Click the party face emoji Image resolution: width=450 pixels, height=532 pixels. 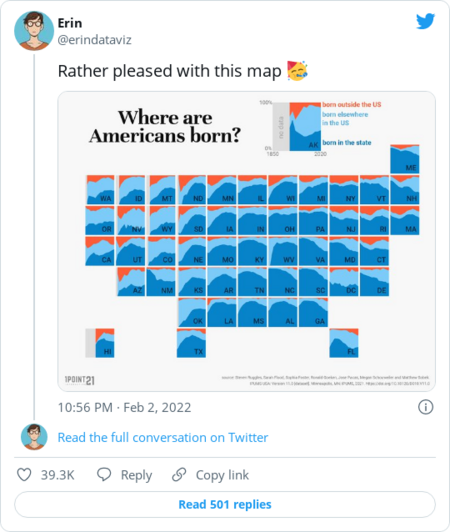pyautogui.click(x=297, y=71)
